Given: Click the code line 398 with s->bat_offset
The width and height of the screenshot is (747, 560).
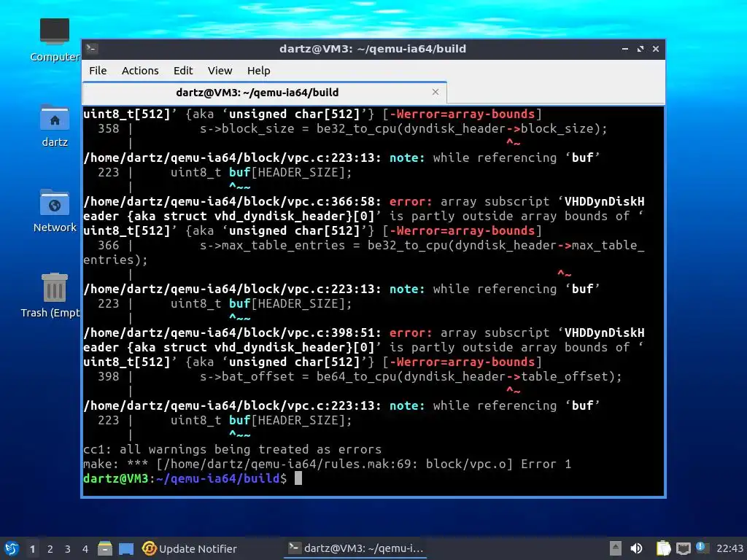Looking at the screenshot, I should coord(360,377).
